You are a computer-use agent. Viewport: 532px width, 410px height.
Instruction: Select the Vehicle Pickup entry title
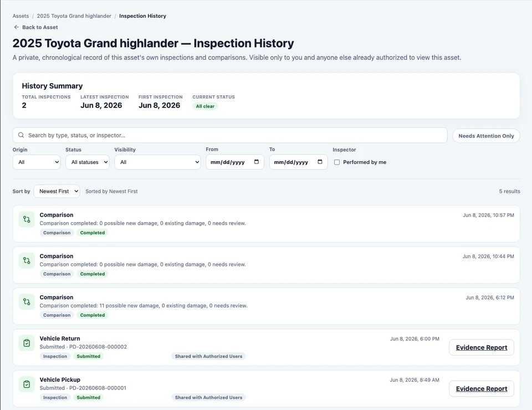(60, 380)
